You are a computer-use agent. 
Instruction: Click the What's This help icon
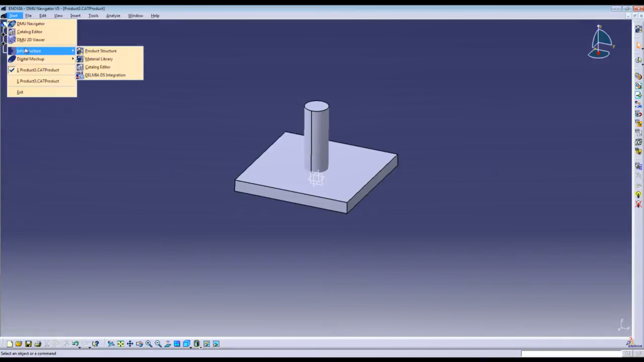[96, 344]
